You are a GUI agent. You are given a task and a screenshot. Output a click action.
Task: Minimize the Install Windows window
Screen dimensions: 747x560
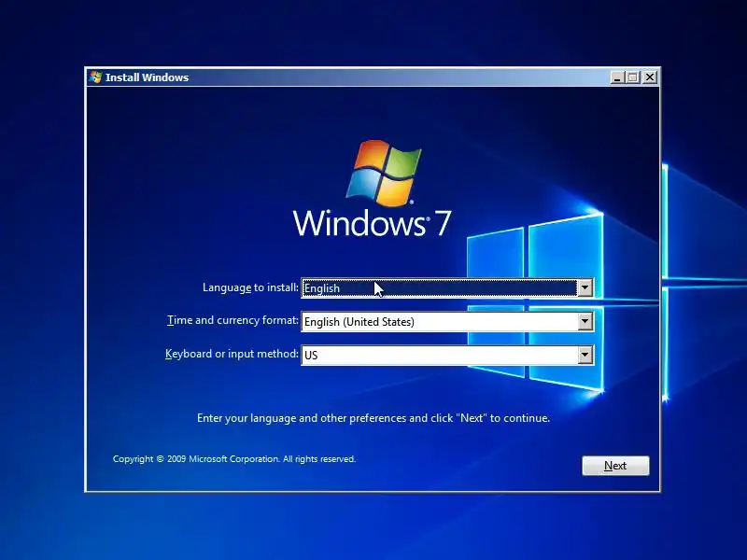[x=617, y=77]
